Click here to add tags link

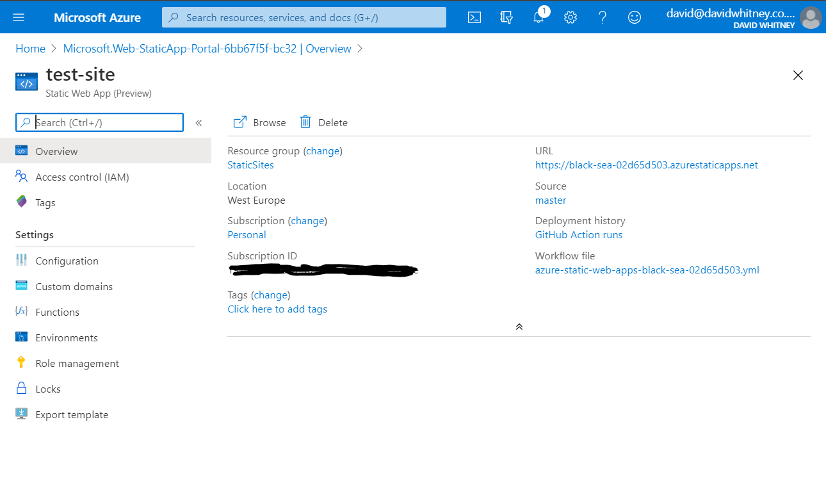277,309
